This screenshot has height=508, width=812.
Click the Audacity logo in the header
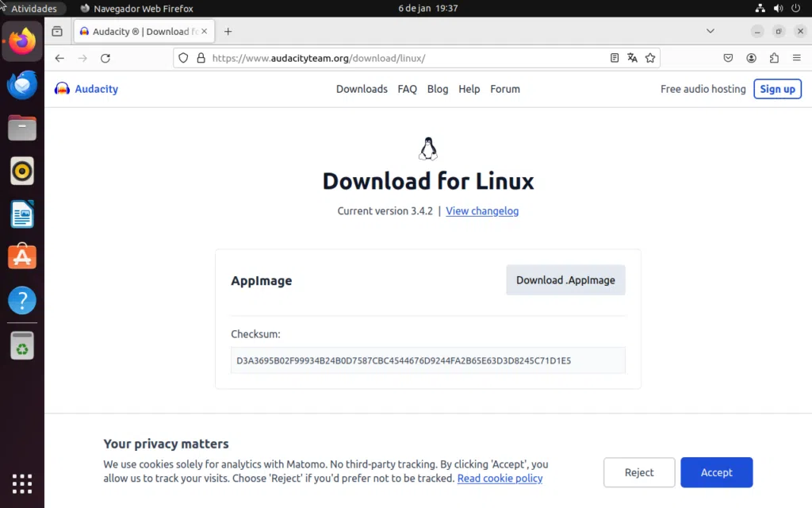click(85, 89)
